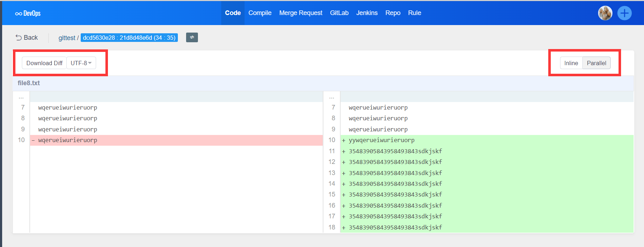Screen dimensions: 644x247
Task: Open the UTF-8 encoding dropdown
Action: click(81, 63)
